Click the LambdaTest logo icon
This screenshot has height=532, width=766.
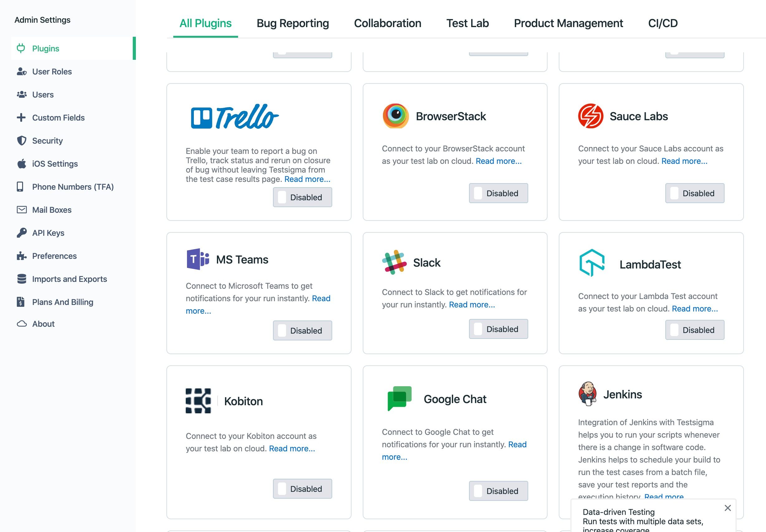[592, 263]
